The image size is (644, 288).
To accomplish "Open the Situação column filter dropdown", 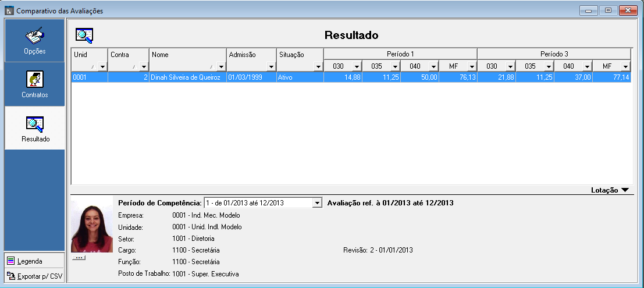I will 318,67.
